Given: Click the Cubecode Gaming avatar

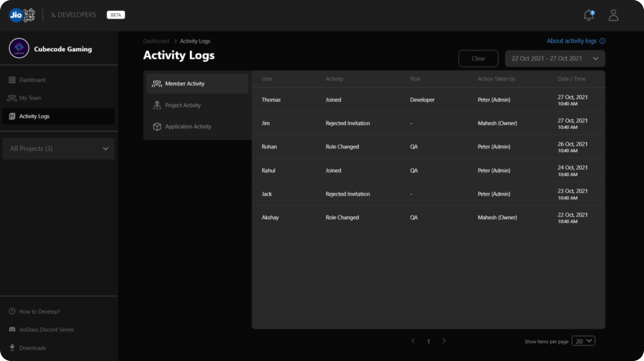Looking at the screenshot, I should point(19,48).
